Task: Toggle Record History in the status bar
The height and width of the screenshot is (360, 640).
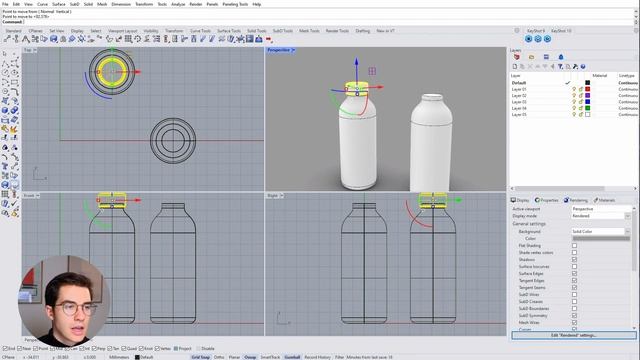Action: pos(318,357)
